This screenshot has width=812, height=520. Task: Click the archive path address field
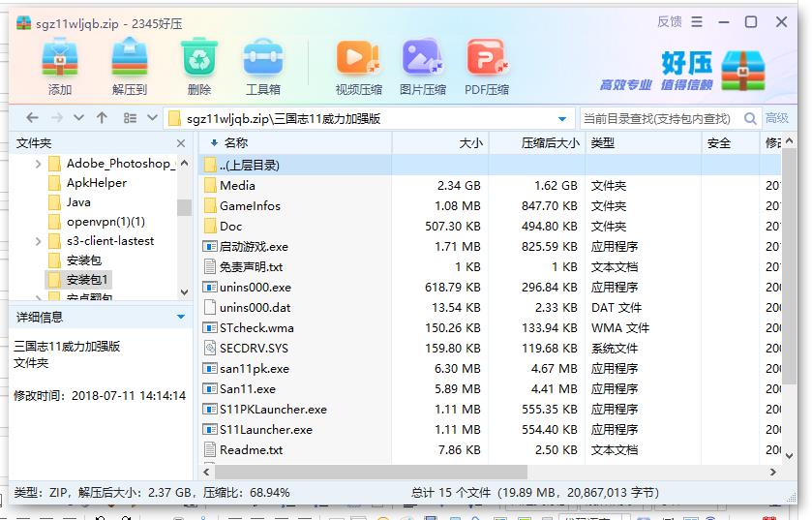(x=369, y=118)
